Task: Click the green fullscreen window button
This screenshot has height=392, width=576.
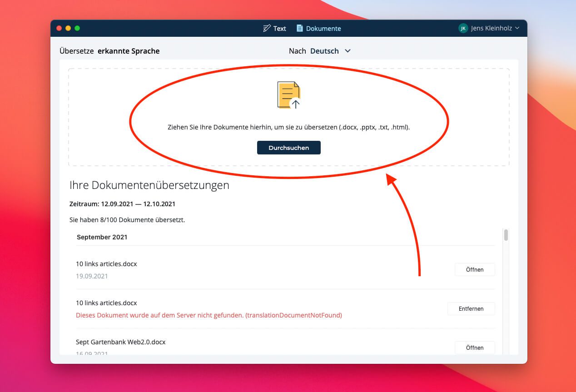Action: click(x=77, y=28)
